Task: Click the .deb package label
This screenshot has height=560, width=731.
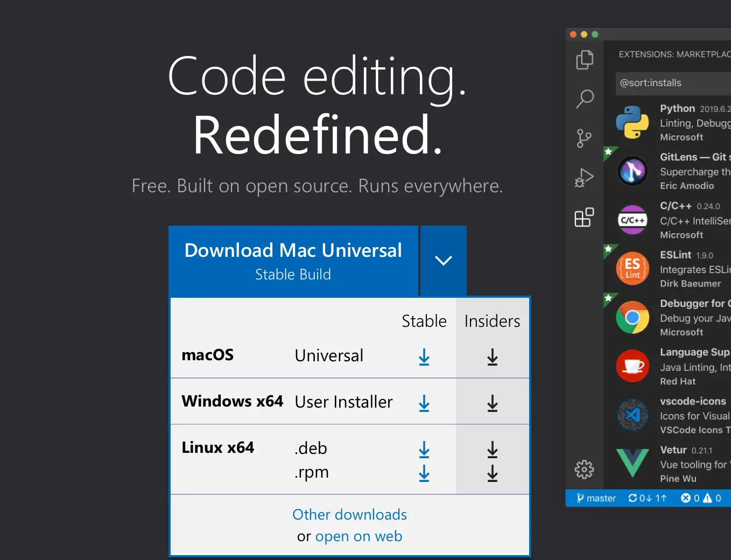Action: pyautogui.click(x=311, y=448)
